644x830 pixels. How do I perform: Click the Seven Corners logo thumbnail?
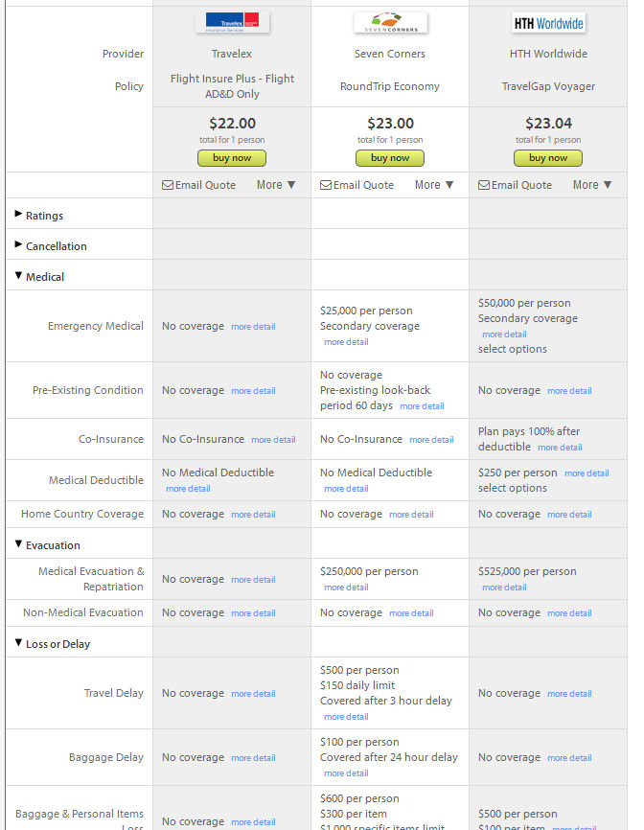pyautogui.click(x=390, y=23)
